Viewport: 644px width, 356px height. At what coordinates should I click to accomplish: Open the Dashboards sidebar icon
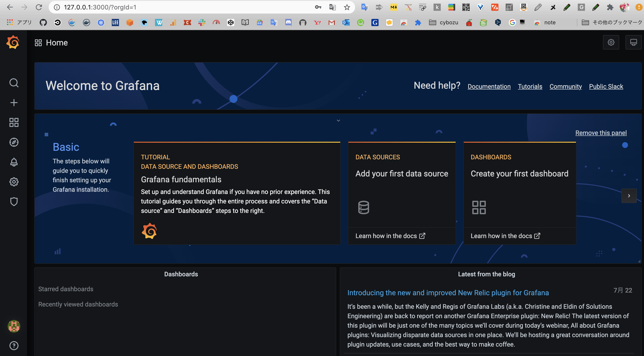tap(14, 122)
